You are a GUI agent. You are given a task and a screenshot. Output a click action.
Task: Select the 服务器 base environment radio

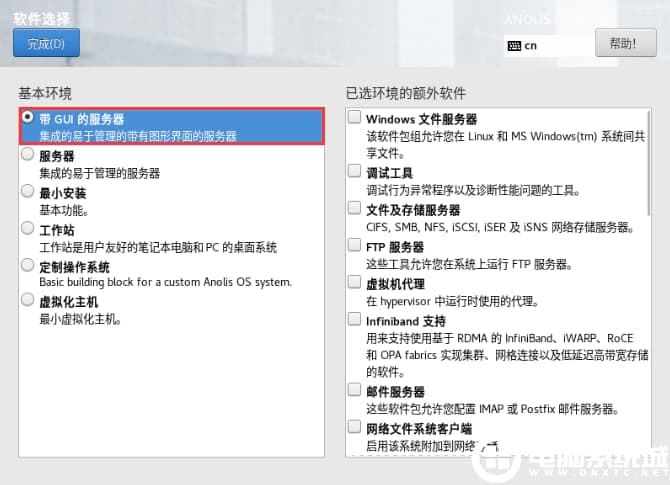click(28, 154)
